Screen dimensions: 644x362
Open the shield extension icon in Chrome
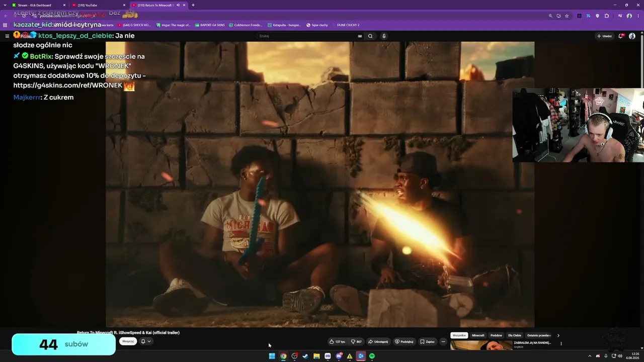click(597, 16)
